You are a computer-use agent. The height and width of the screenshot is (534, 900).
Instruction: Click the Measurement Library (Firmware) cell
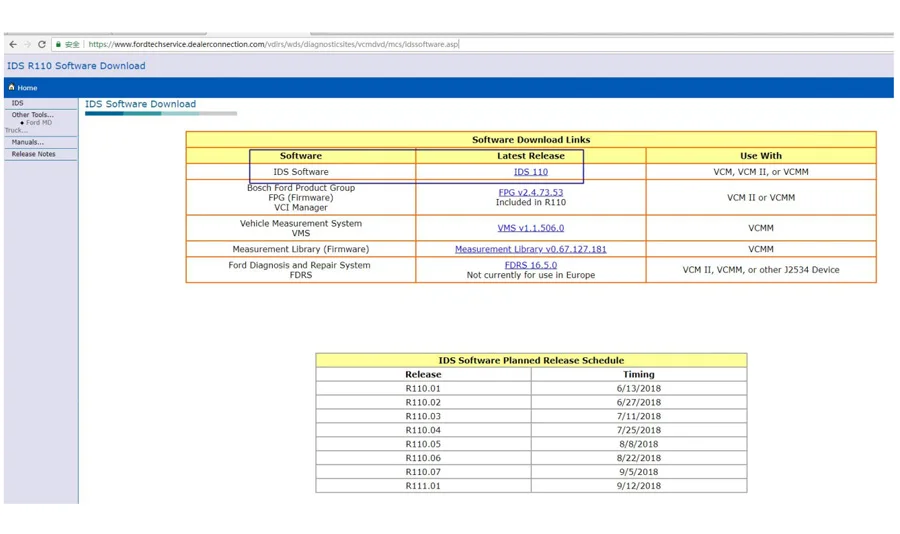coord(301,249)
